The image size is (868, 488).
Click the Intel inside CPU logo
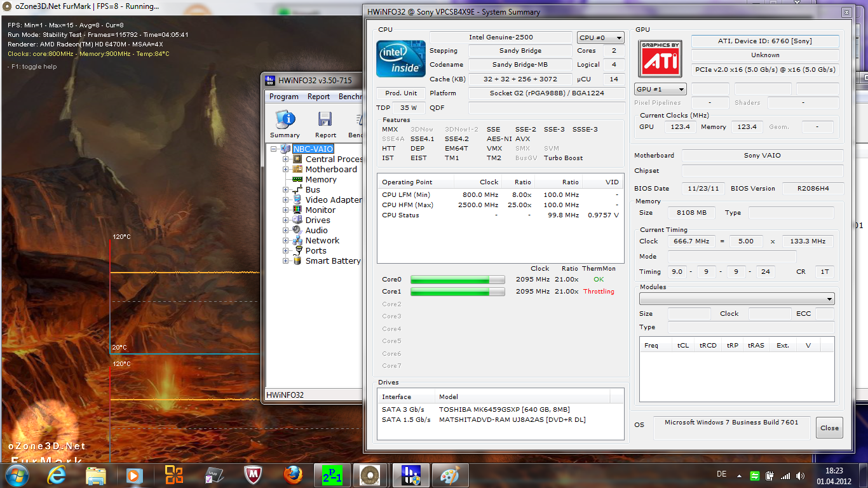(401, 58)
